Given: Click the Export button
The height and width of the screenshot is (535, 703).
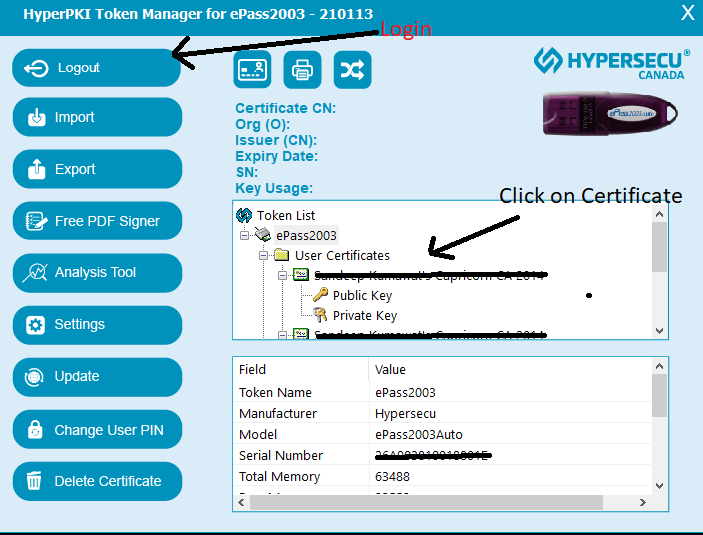Looking at the screenshot, I should [97, 169].
